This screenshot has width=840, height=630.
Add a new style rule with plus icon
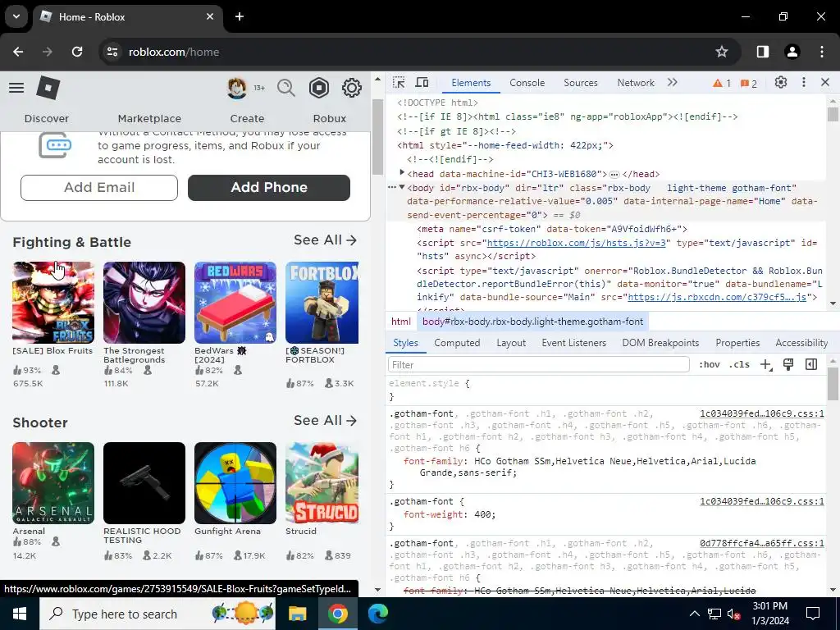(766, 365)
